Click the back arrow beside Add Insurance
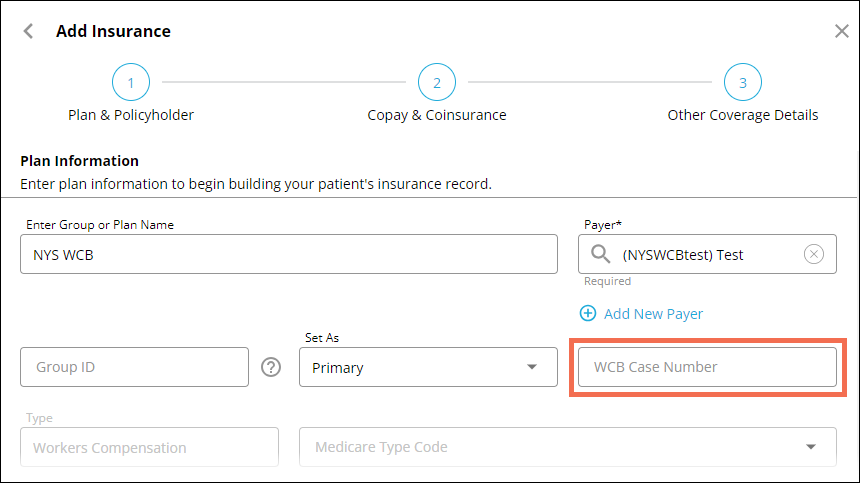The height and width of the screenshot is (483, 860). pos(28,31)
